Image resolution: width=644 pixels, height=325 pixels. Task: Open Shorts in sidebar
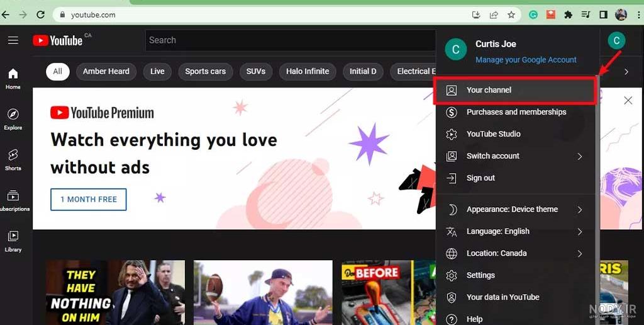click(x=13, y=160)
